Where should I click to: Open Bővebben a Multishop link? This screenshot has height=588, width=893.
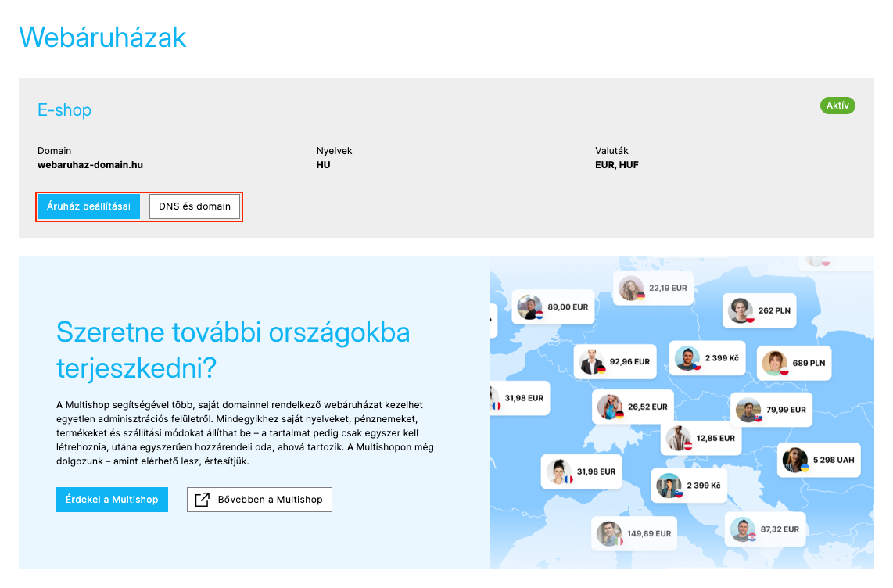tap(259, 499)
